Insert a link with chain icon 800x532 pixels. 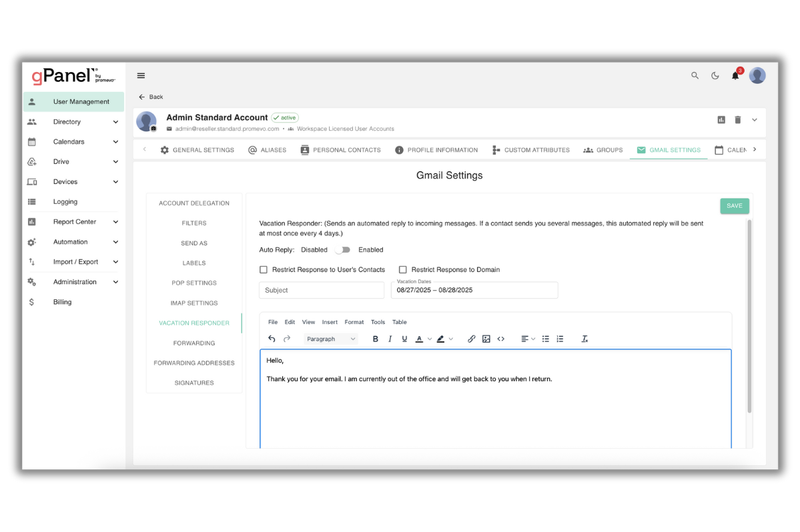pyautogui.click(x=472, y=339)
